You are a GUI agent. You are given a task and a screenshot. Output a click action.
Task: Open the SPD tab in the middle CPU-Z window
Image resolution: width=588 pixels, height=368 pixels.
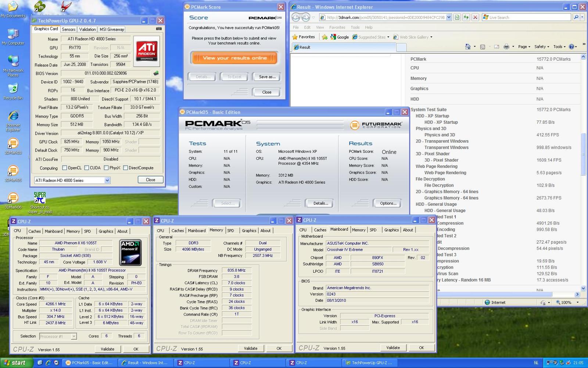click(230, 230)
